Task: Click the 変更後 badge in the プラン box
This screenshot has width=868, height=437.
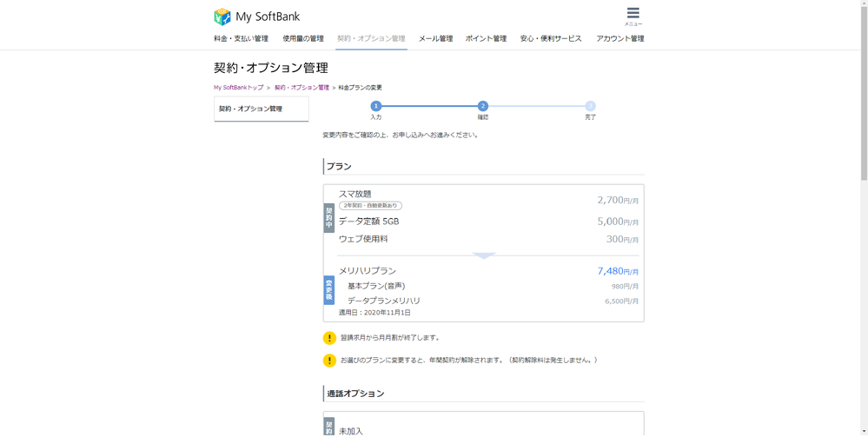Action: tap(328, 289)
